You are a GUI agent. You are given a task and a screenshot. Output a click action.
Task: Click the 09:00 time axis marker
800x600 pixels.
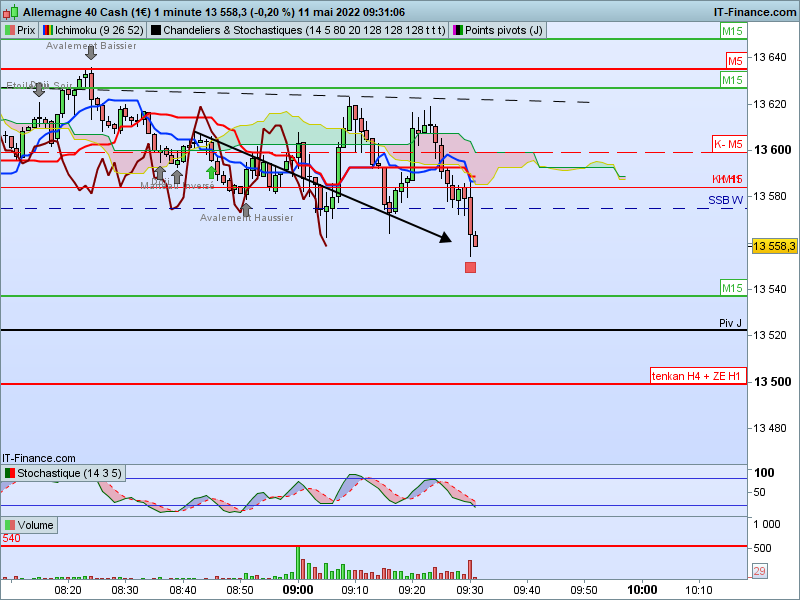tap(298, 590)
